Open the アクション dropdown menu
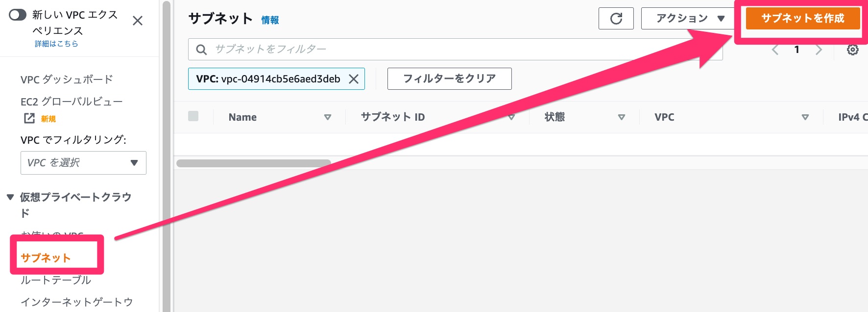868x312 pixels. (686, 18)
